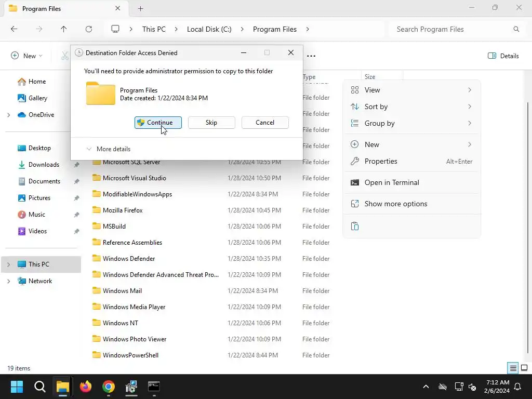
Task: Open the View submenu in context menu
Action: tap(411, 90)
